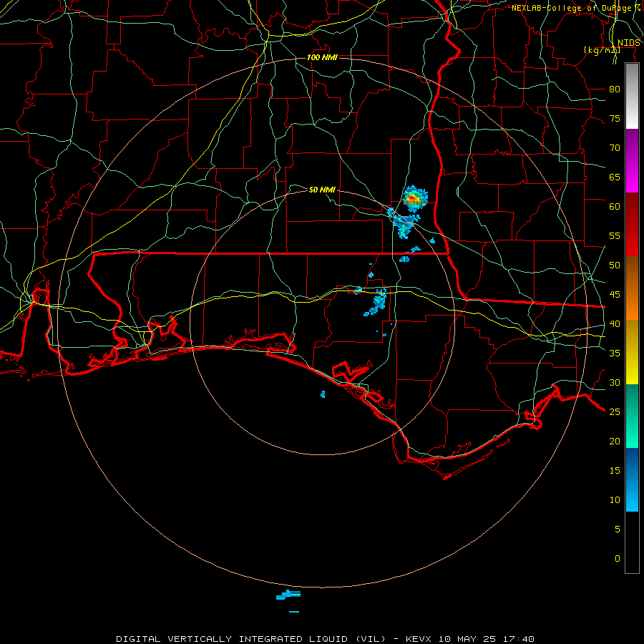The width and height of the screenshot is (644, 644).
Task: Select the green segment of the color bar
Action: coord(632,416)
